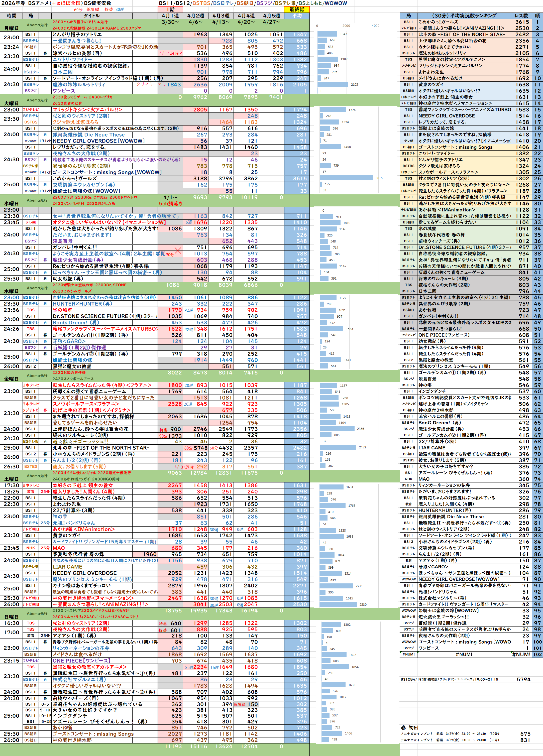Select the red-bordered 1話 header cell

pyautogui.click(x=170, y=9)
